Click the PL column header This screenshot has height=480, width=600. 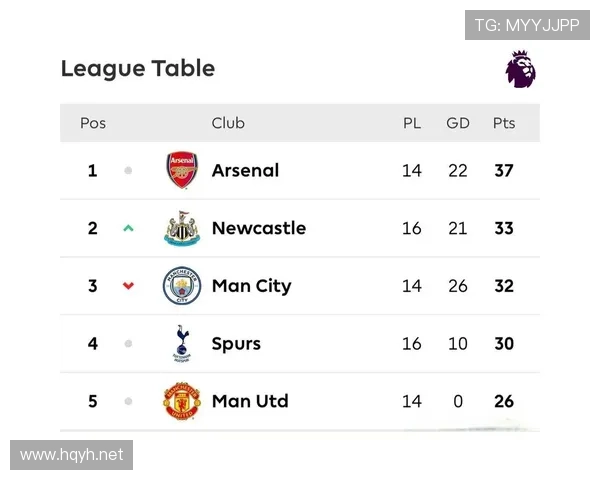tap(412, 123)
